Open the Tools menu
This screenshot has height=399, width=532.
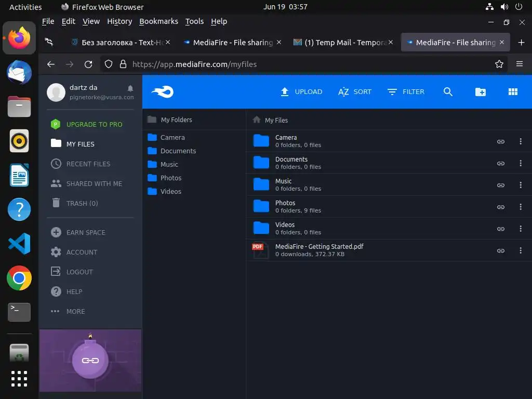coord(194,21)
